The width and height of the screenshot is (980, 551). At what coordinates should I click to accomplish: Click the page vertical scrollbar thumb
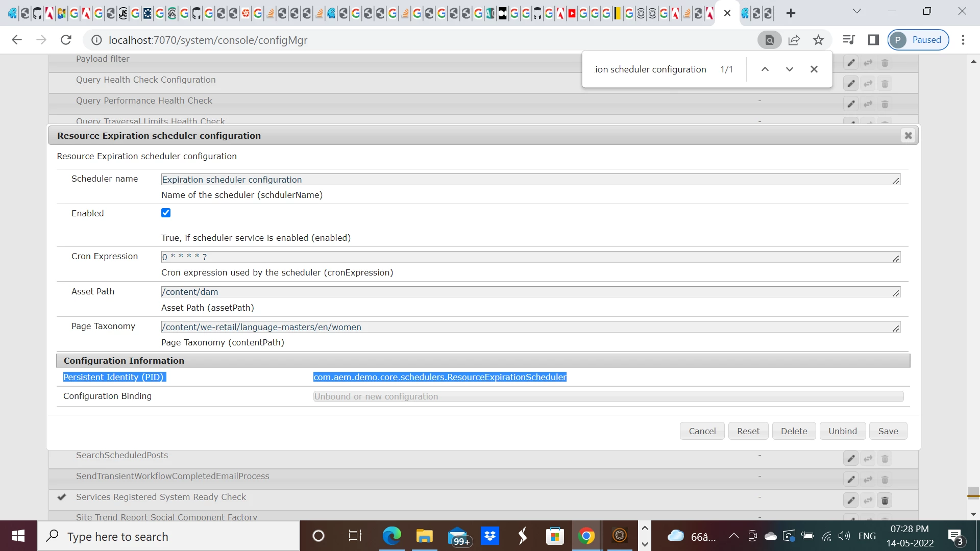pos(973,492)
